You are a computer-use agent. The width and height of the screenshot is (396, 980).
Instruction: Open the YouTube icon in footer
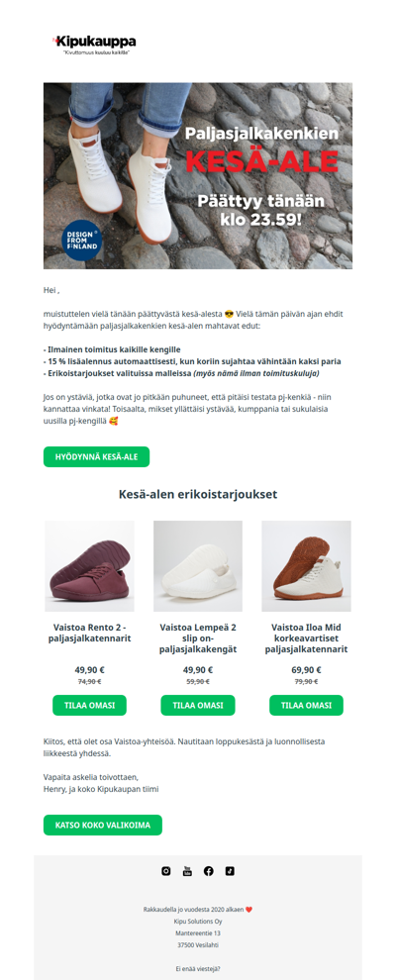[187, 871]
